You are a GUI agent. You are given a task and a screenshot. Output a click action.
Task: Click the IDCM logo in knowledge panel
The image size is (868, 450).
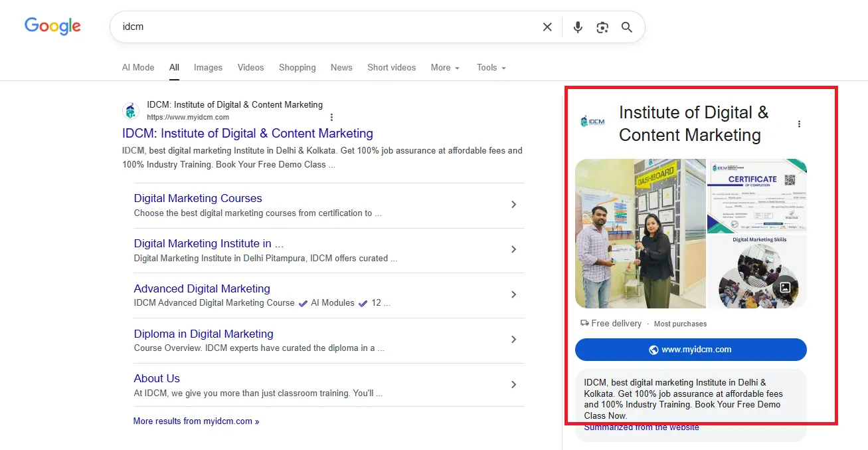(x=592, y=122)
